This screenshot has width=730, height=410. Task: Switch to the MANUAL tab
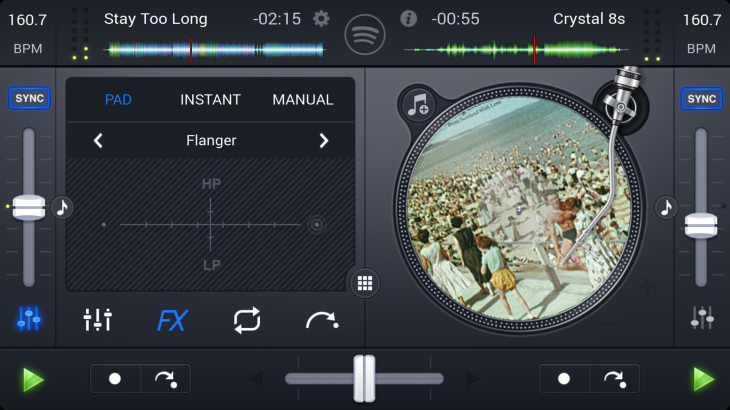point(303,100)
